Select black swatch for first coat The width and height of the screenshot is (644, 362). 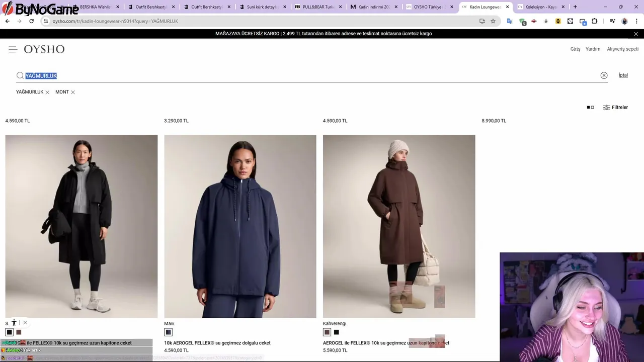(x=9, y=332)
